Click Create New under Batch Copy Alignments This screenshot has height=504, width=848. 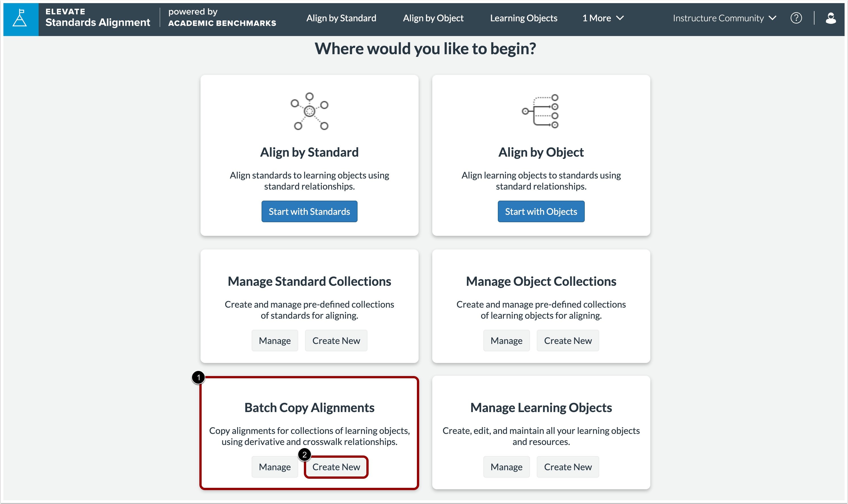pyautogui.click(x=336, y=467)
